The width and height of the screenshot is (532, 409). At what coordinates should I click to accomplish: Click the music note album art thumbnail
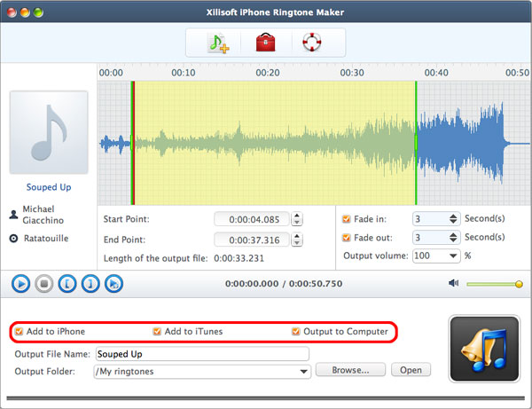(49, 132)
